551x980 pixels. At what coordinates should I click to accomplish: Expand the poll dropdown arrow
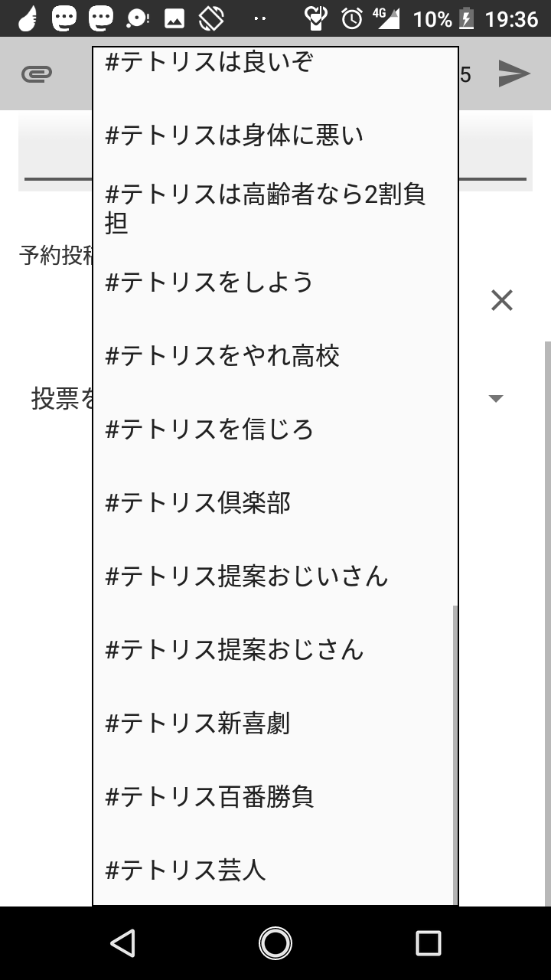pos(496,398)
